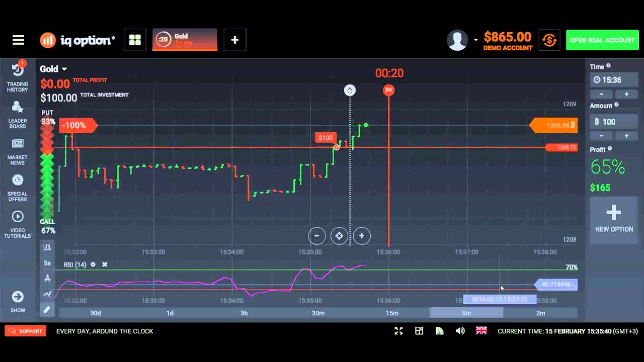The width and height of the screenshot is (644, 362).
Task: Open the chart type selector icon
Action: [47, 247]
